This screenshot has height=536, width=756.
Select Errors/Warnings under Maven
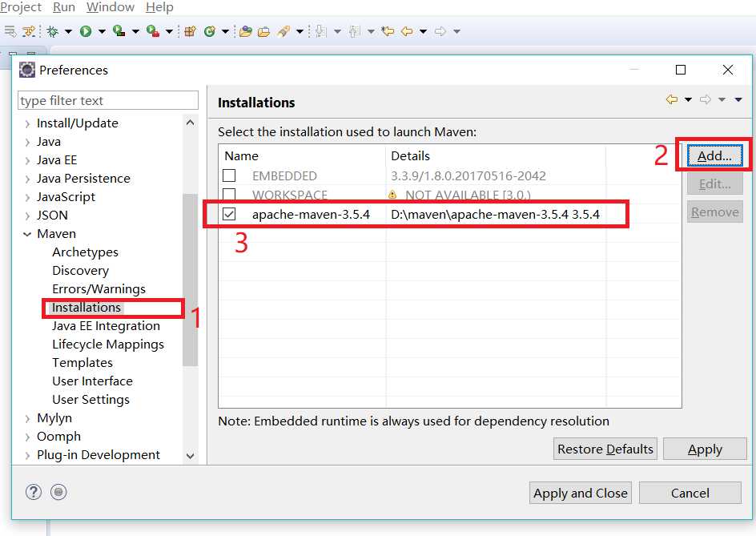99,289
